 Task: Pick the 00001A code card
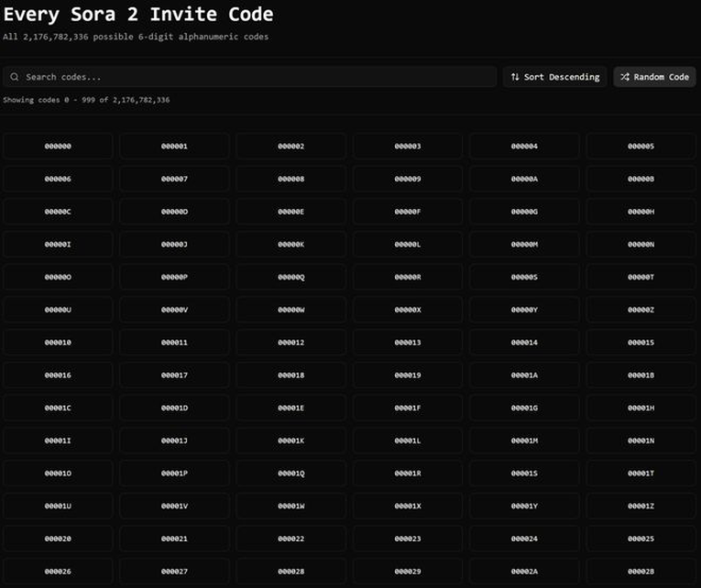coord(524,376)
